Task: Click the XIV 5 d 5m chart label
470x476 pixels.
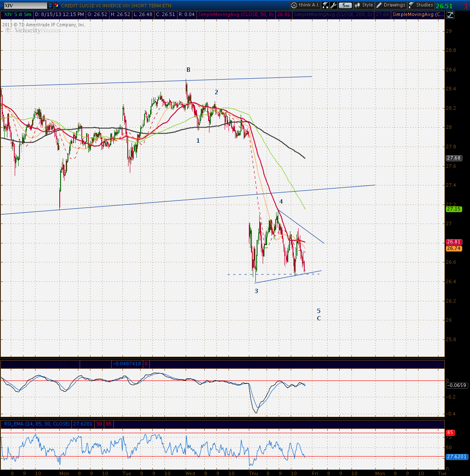Action: (17, 14)
